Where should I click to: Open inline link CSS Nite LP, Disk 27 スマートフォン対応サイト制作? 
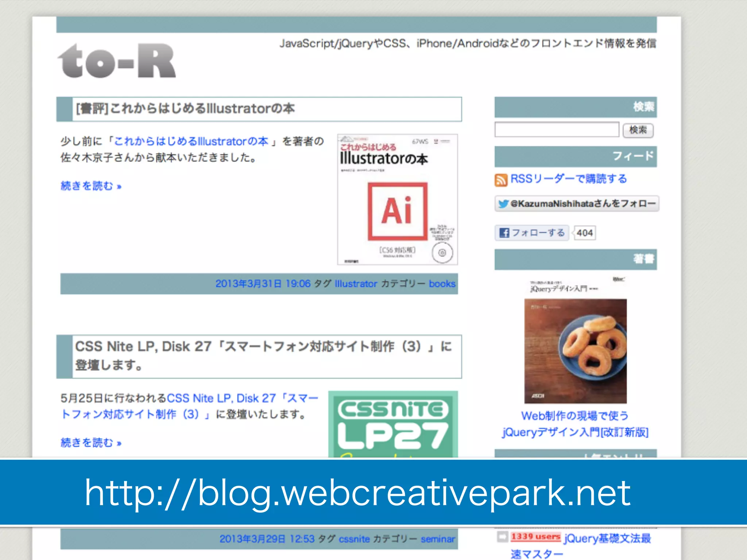189,406
